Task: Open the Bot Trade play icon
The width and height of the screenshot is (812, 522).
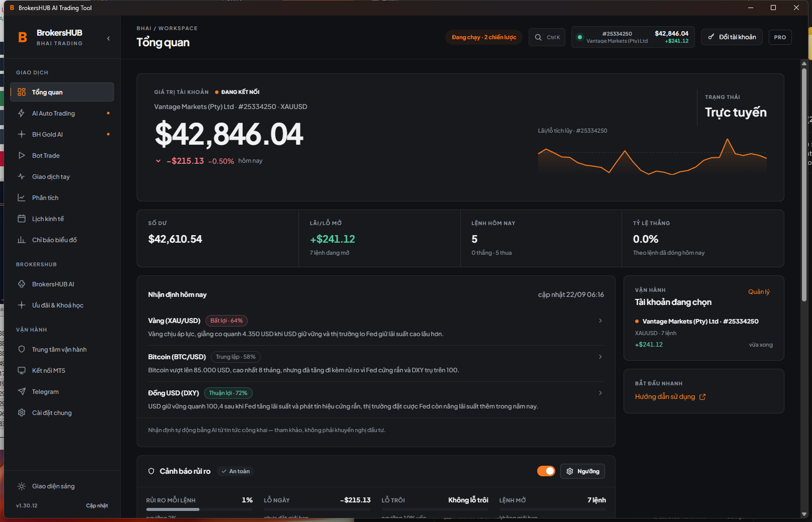Action: coord(22,155)
